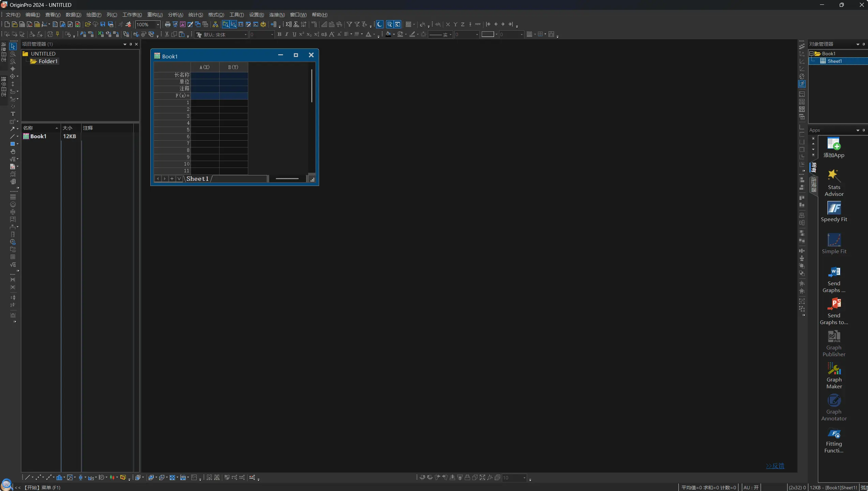
Task: Collapse the Book1 node in Object Manager
Action: 812,54
